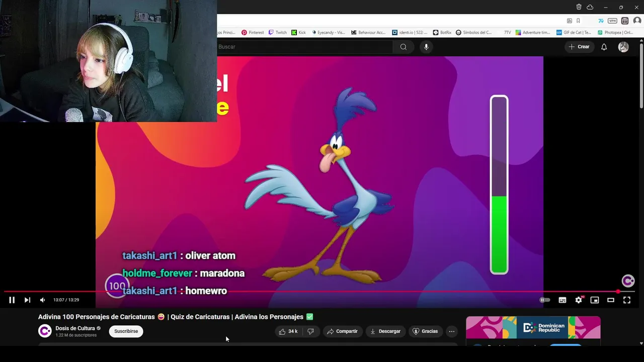The width and height of the screenshot is (644, 362).
Task: Open the Eyecandy bookmark
Action: pyautogui.click(x=329, y=32)
